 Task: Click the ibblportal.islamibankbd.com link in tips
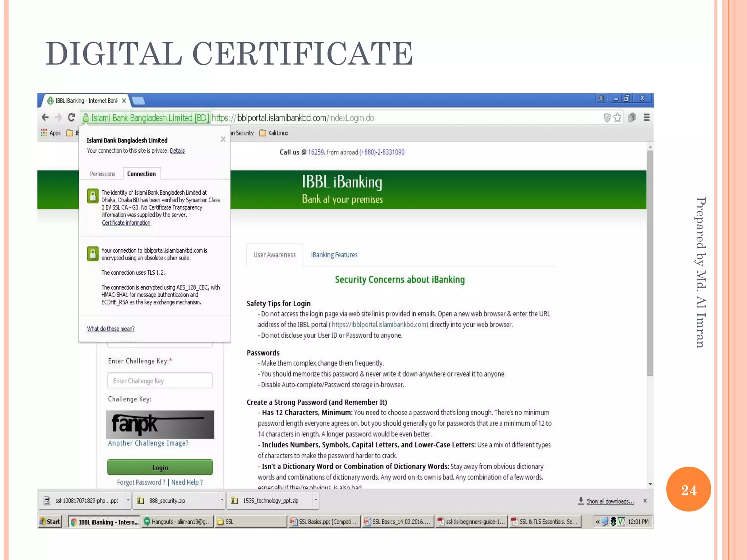coord(380,324)
